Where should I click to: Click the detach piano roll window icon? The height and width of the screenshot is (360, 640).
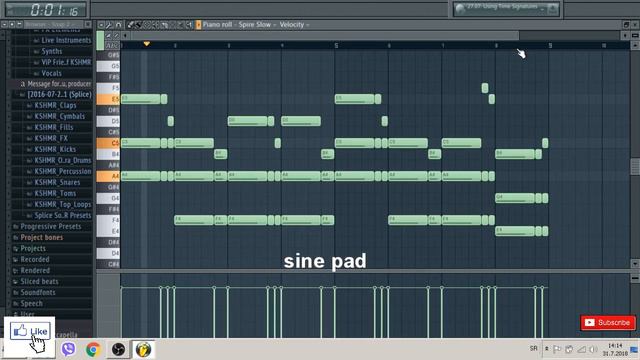tap(626, 25)
